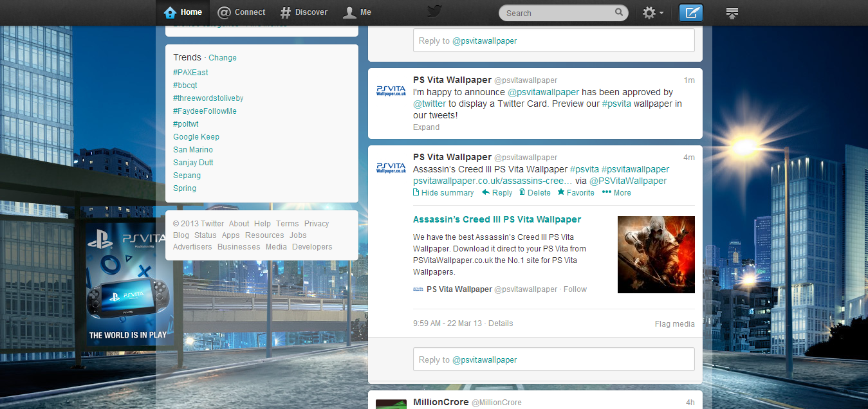Click the search magnifier icon
The height and width of the screenshot is (409, 868).
tap(619, 12)
